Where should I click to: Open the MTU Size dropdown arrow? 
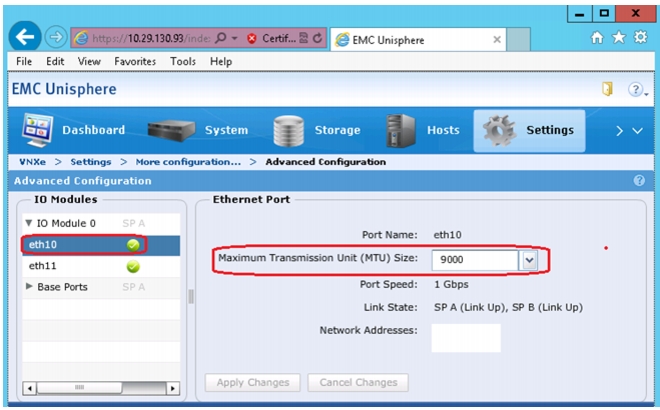[x=529, y=260]
